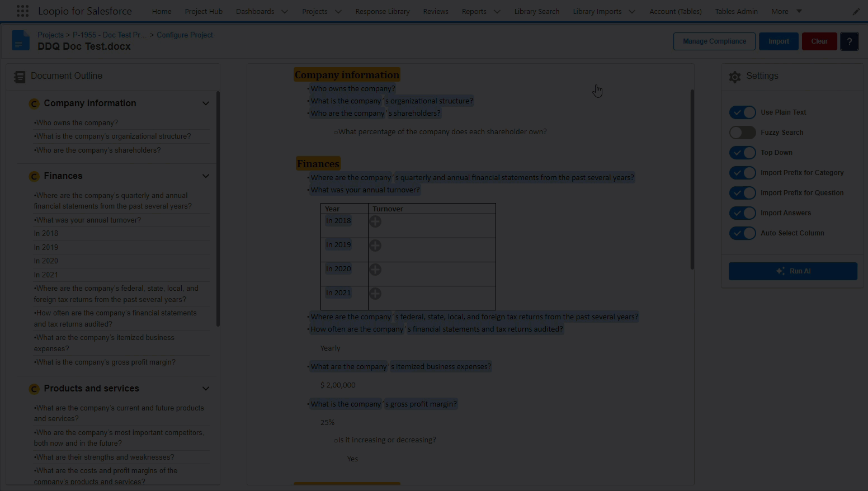Screen dimensions: 868x491
Task: Click the plus icon in the 2021 turnover cell
Action: tap(375, 294)
